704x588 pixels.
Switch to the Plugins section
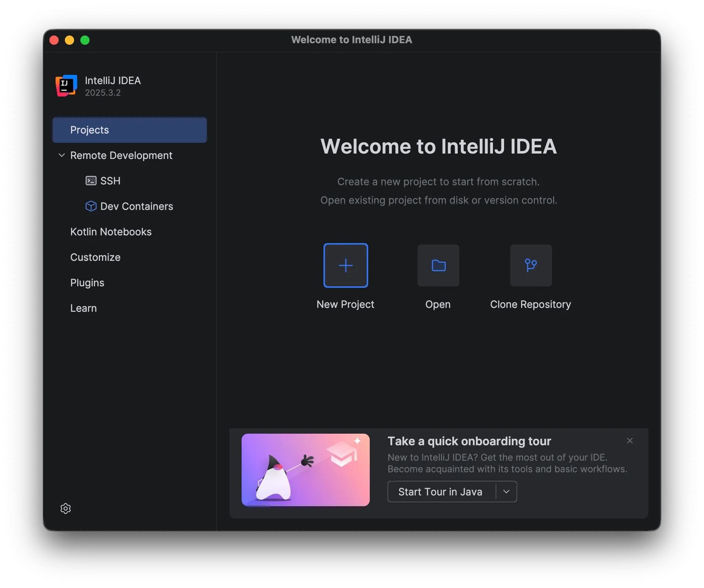(x=87, y=282)
